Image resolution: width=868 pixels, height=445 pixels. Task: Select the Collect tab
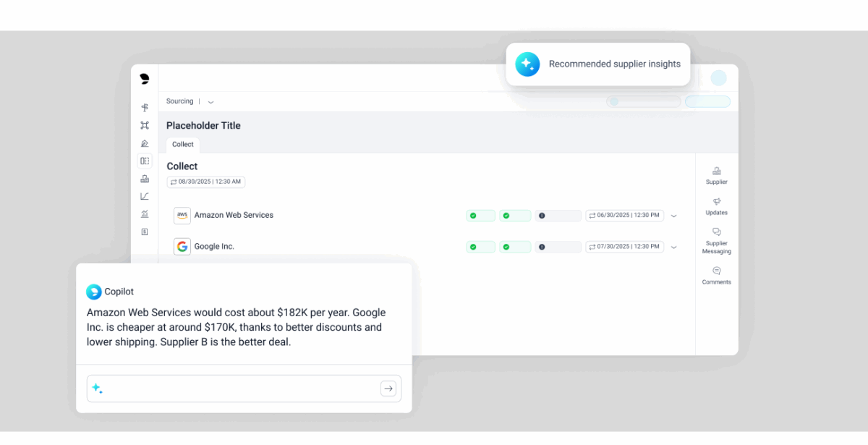(183, 145)
